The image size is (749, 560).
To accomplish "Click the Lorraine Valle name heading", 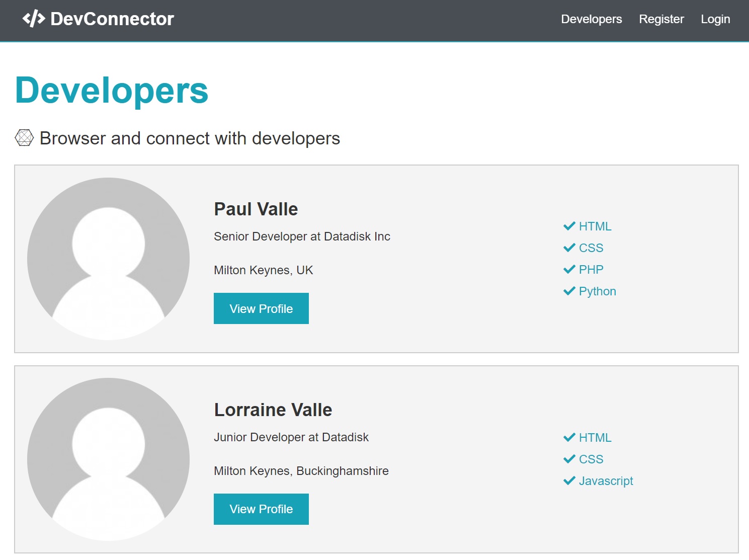I will point(273,410).
